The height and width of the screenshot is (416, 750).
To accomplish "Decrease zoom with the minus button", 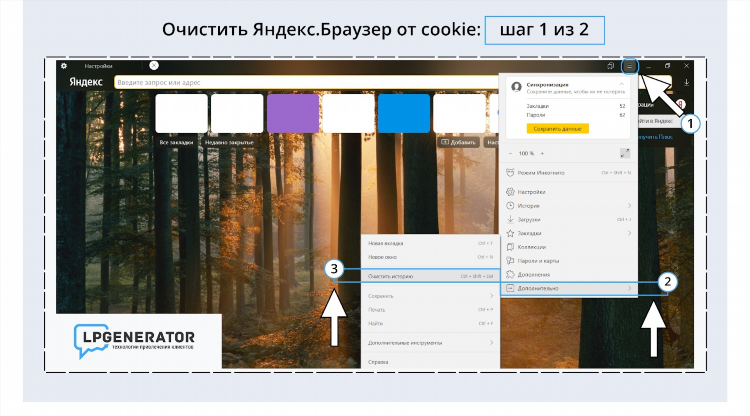I will (510, 153).
